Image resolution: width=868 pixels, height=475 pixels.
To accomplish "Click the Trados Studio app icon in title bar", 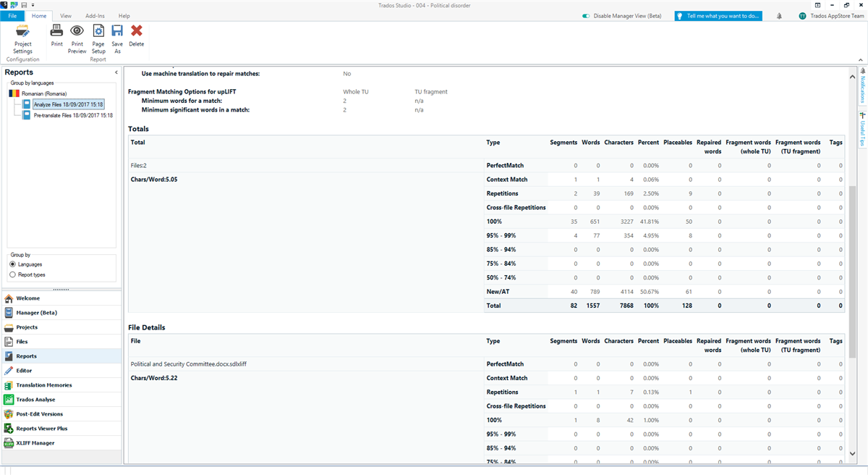I will click(x=5, y=4).
